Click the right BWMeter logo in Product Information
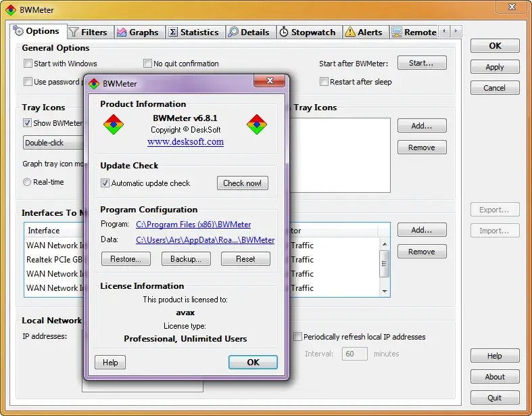532x416 pixels. tap(257, 124)
